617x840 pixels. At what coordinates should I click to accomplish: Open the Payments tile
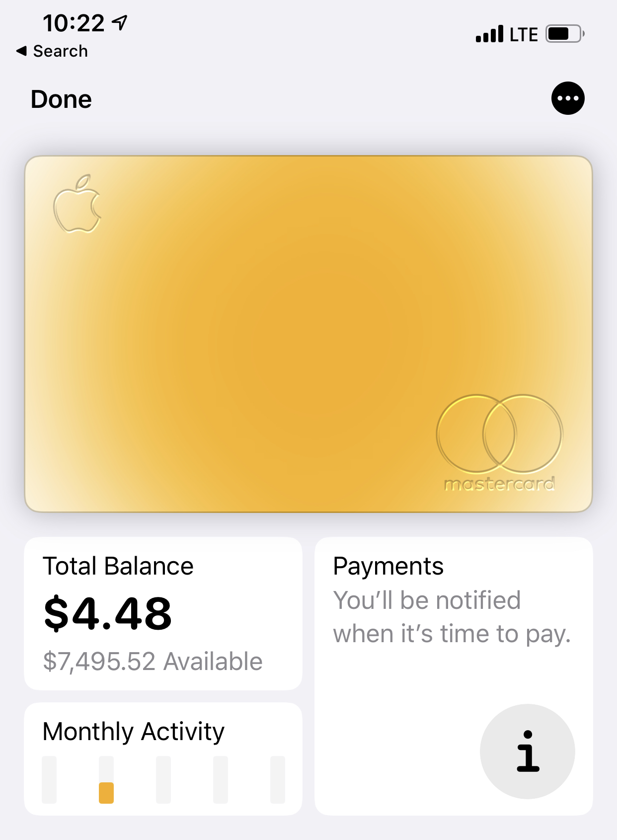(454, 676)
